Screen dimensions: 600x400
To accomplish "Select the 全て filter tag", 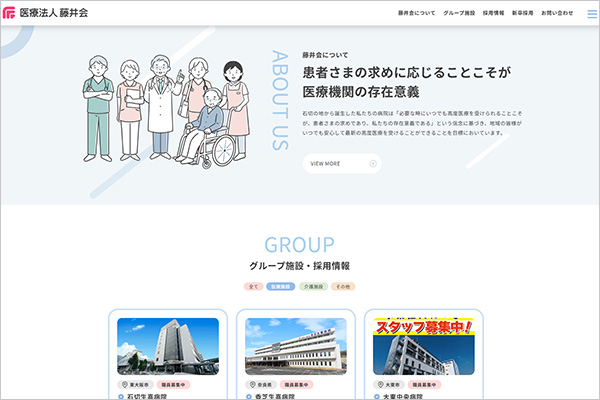I will click(254, 287).
